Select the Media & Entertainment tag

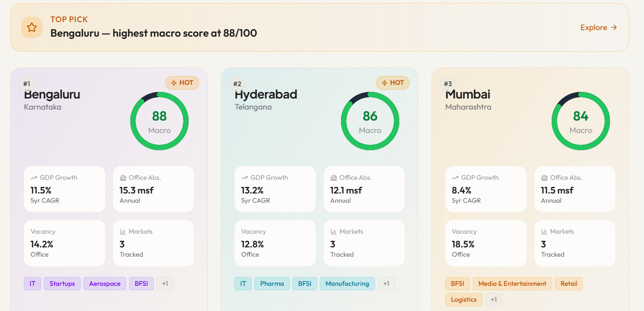click(512, 284)
